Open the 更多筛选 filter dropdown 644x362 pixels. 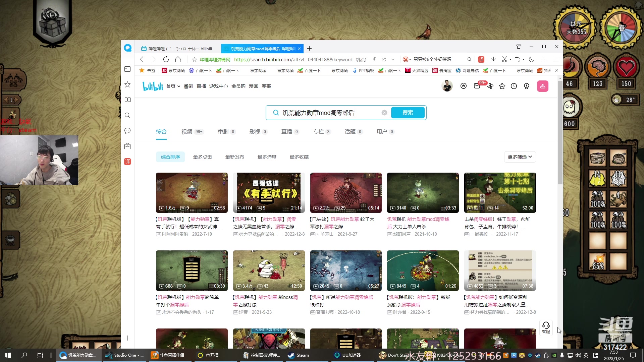[520, 157]
